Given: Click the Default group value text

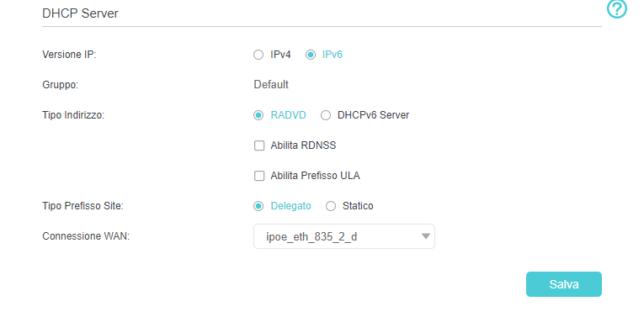Looking at the screenshot, I should (x=271, y=85).
